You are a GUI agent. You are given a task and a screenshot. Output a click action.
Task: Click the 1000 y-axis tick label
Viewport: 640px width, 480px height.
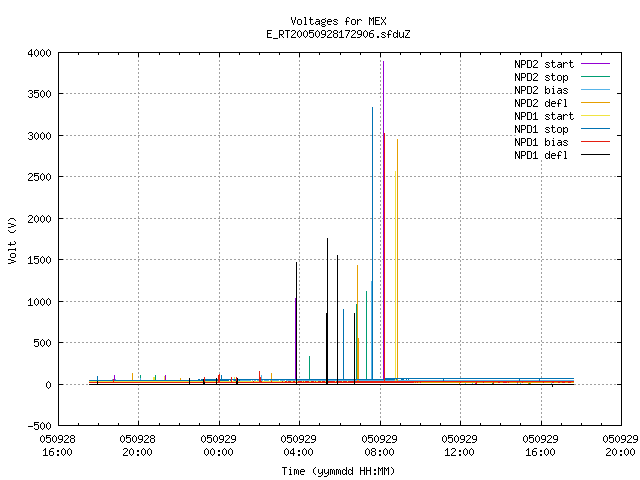[x=40, y=302]
